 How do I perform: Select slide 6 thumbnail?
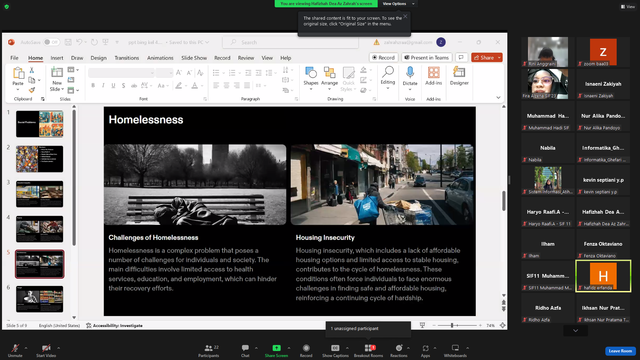(40, 299)
